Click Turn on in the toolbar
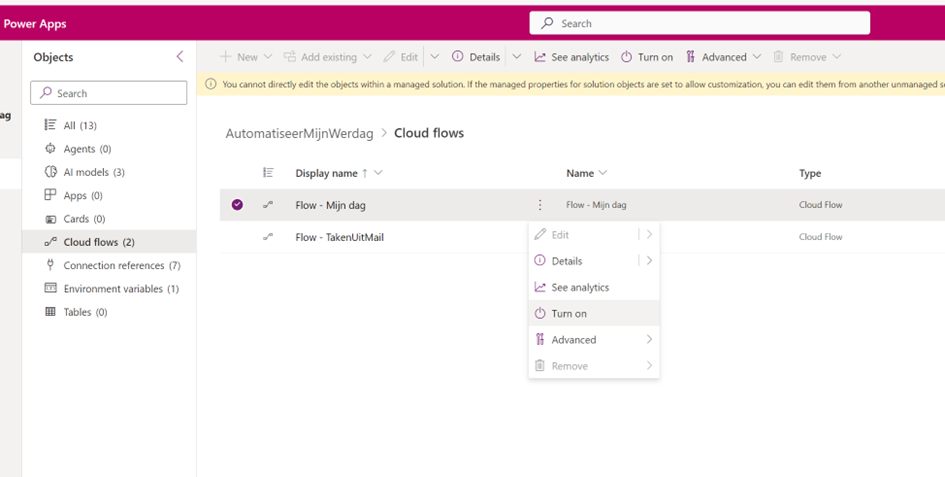 pos(647,57)
